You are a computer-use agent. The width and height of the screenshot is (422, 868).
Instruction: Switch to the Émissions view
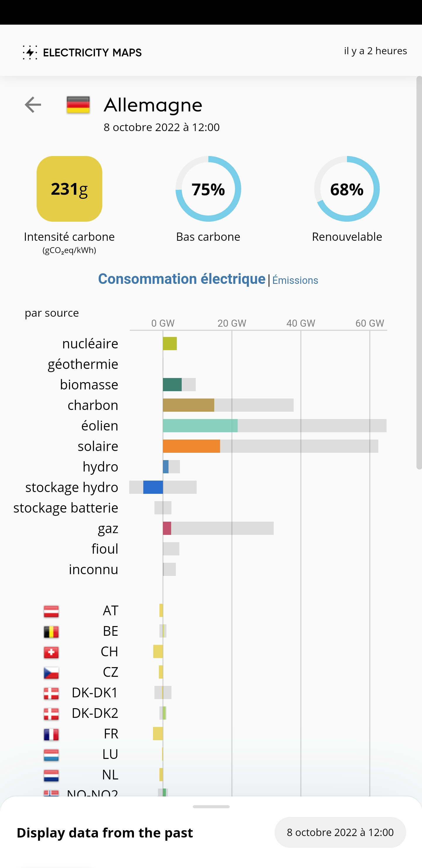click(x=295, y=280)
